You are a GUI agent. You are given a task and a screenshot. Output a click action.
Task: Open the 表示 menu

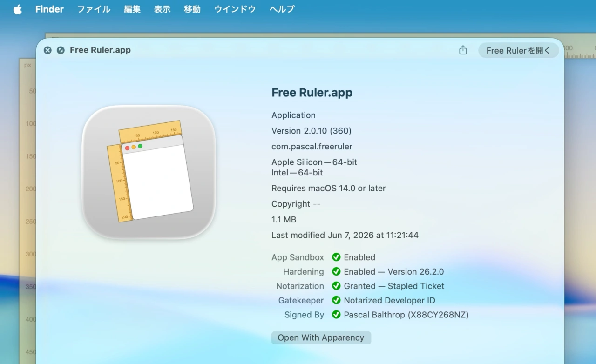tap(162, 9)
